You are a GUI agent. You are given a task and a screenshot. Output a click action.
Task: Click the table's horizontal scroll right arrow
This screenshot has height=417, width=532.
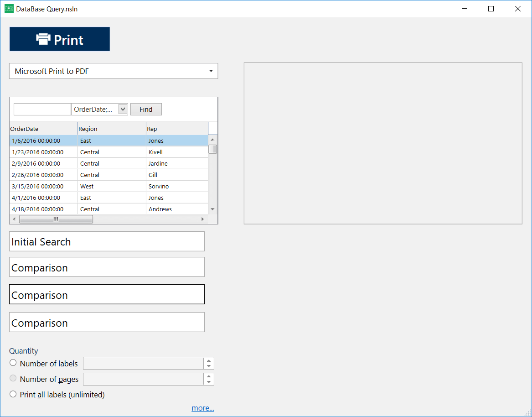[x=202, y=219]
